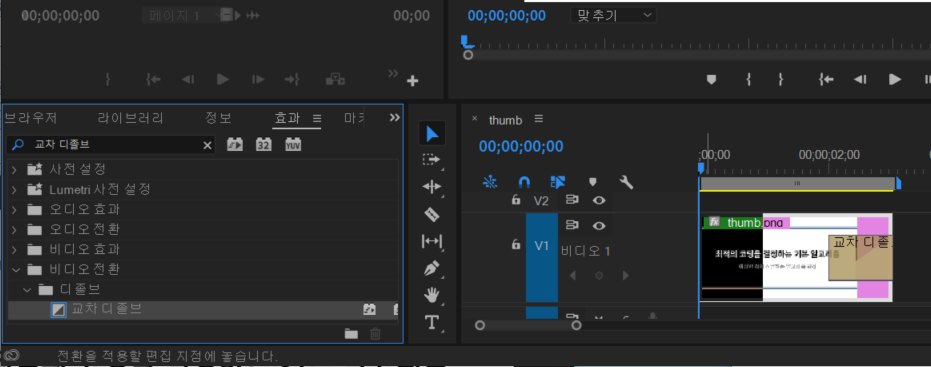Select the Ripple Edit tool
931x367 pixels.
[432, 187]
